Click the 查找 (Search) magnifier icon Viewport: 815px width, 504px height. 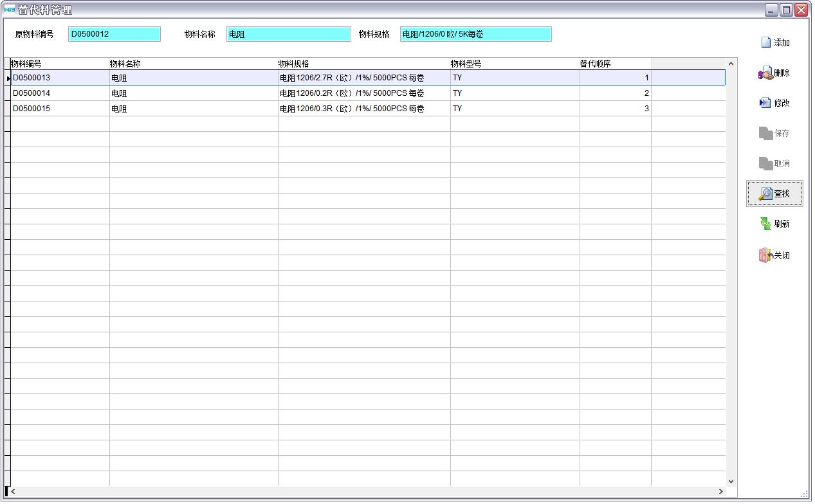[765, 194]
